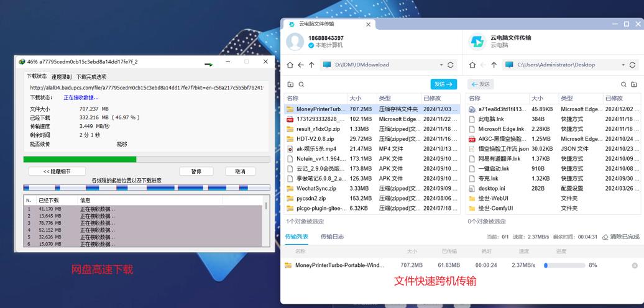Click the 云电脑文件传输 app logo

(x=477, y=41)
